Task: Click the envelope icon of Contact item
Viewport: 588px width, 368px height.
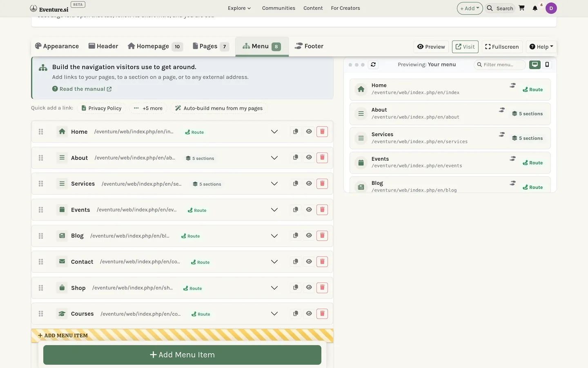Action: pos(62,261)
